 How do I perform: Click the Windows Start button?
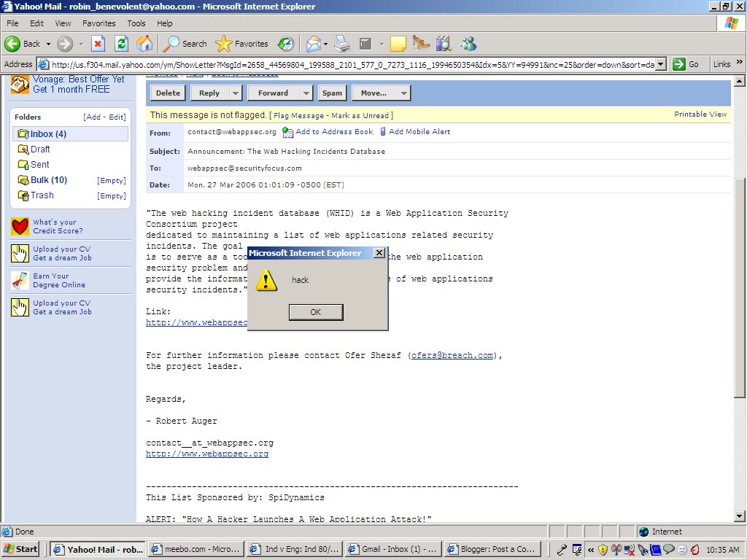click(20, 549)
